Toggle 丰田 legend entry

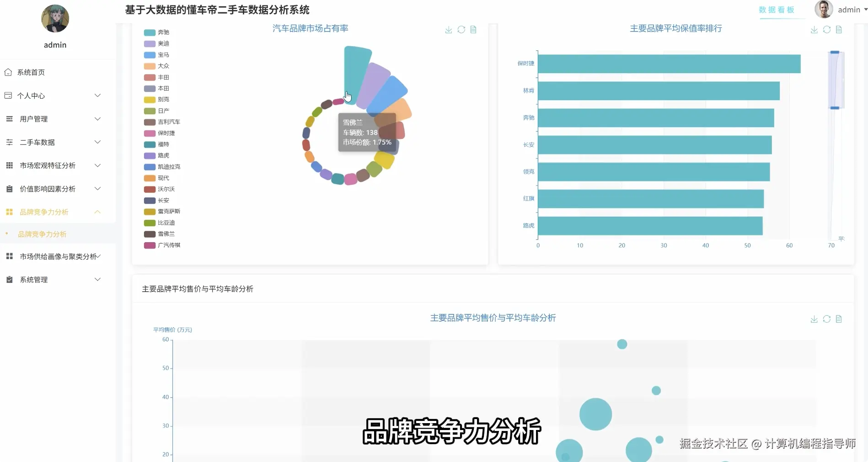click(156, 77)
